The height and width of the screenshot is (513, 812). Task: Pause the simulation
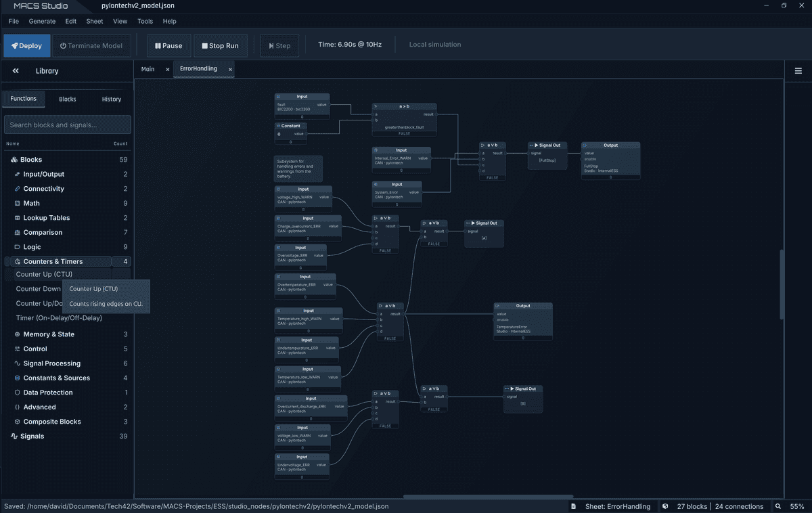(168, 46)
